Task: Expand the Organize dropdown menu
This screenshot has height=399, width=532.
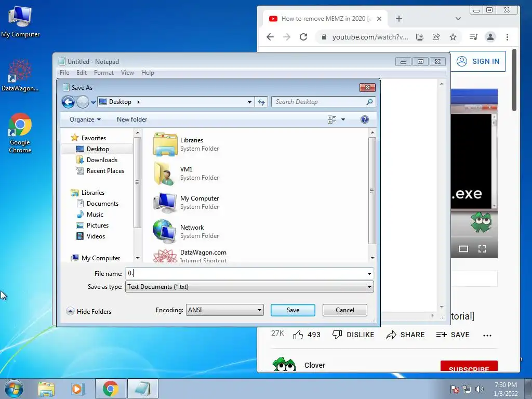Action: [85, 119]
